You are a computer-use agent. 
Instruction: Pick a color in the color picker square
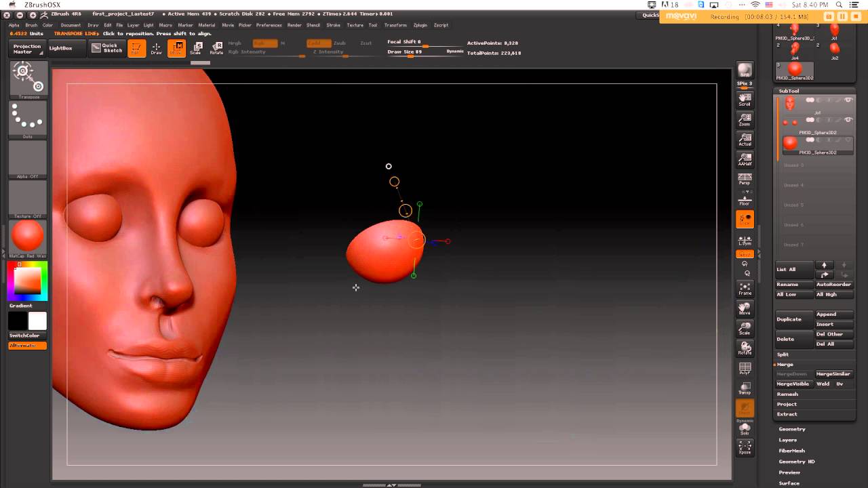tap(28, 281)
